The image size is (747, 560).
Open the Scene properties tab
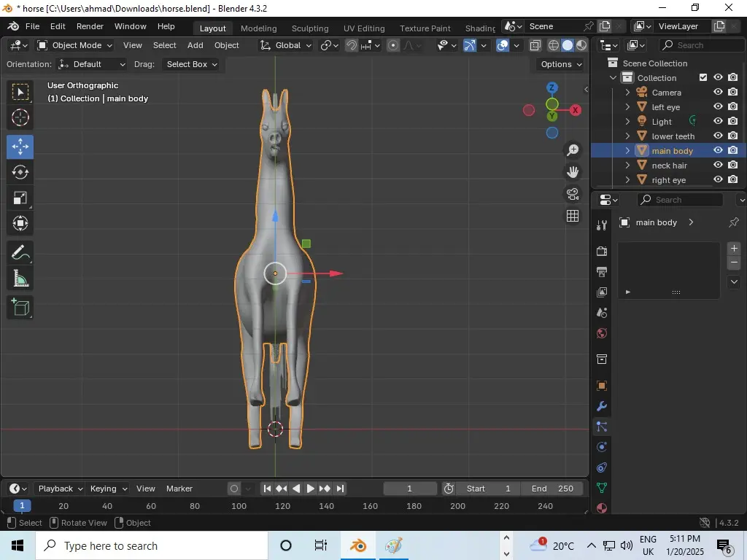[x=602, y=312]
